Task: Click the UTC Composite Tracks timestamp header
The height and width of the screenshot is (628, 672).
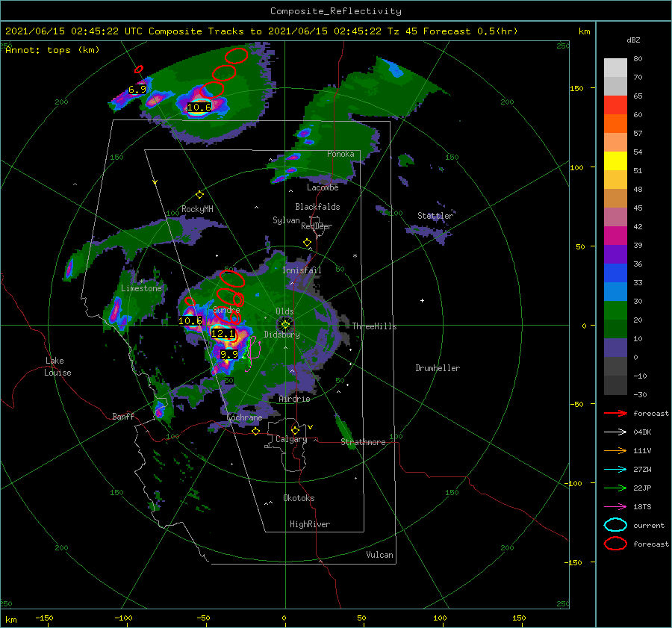Action: tap(261, 31)
